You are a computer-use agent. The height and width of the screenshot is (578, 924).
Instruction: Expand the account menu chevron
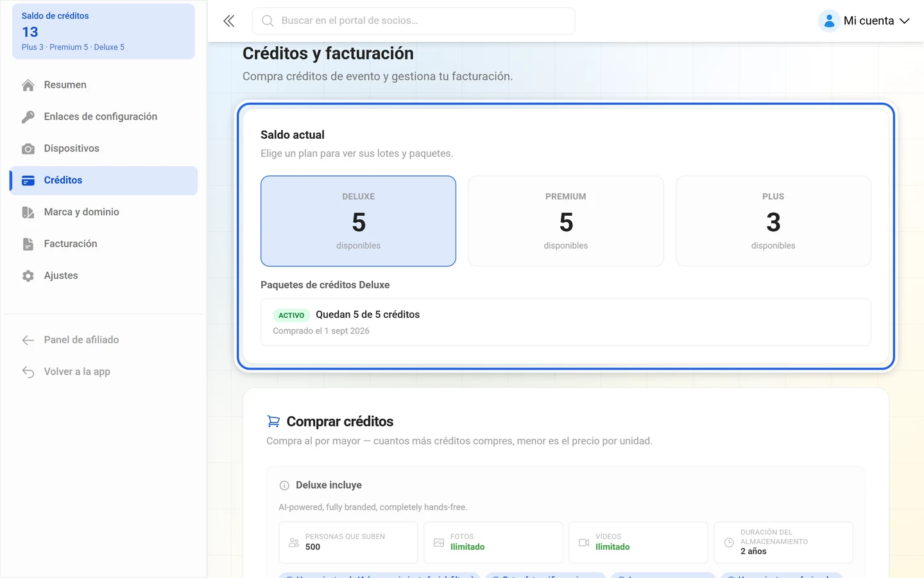[905, 21]
